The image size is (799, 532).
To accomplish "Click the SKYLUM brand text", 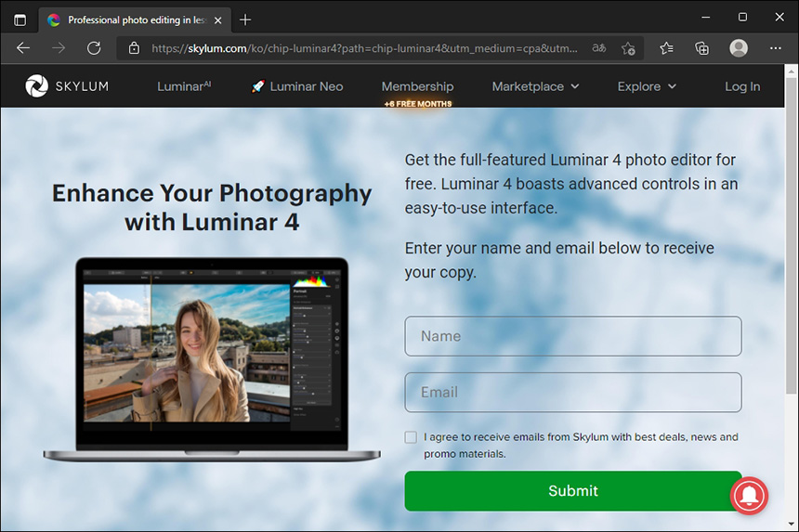I will click(x=82, y=86).
